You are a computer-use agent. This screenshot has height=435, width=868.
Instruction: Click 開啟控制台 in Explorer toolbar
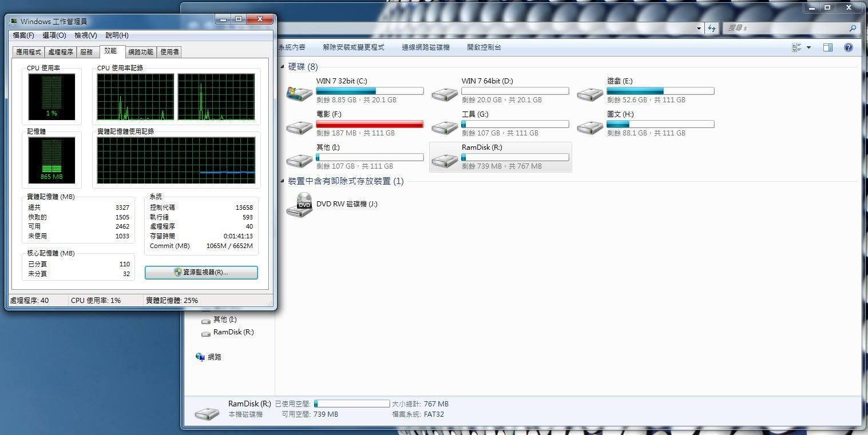click(x=484, y=47)
